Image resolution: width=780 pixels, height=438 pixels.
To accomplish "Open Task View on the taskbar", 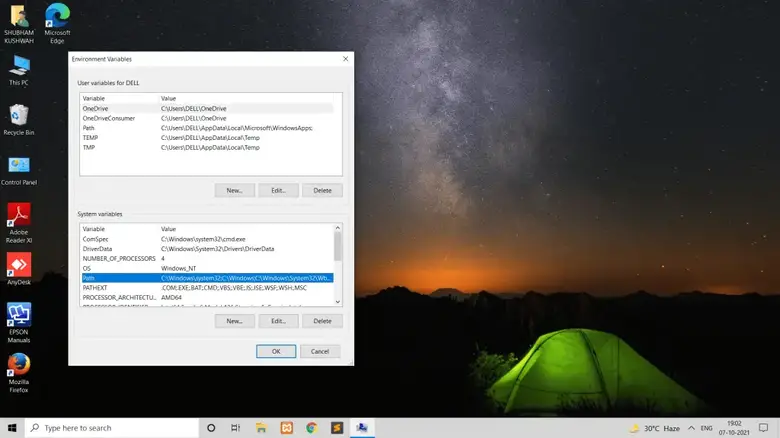I will pos(236,428).
